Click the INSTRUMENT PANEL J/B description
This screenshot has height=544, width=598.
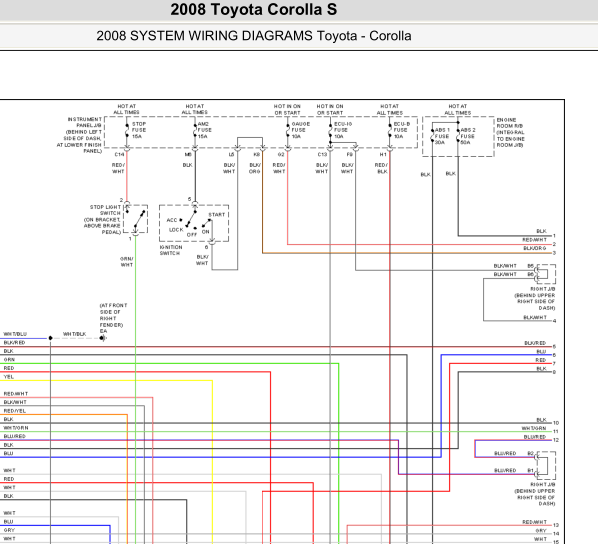point(79,135)
